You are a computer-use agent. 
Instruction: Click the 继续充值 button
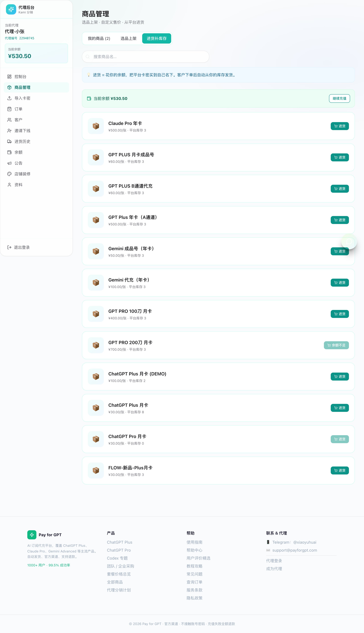[x=339, y=99]
